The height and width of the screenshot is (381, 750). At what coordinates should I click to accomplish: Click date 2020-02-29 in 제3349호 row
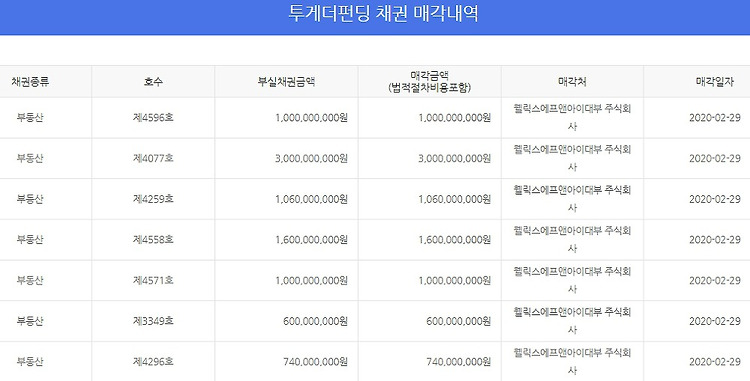pyautogui.click(x=715, y=321)
